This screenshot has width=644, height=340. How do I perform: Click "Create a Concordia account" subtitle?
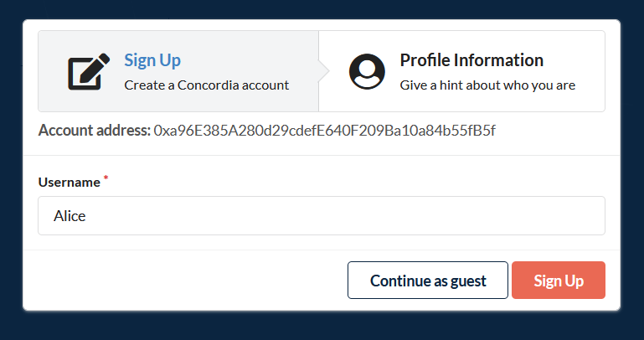(206, 85)
